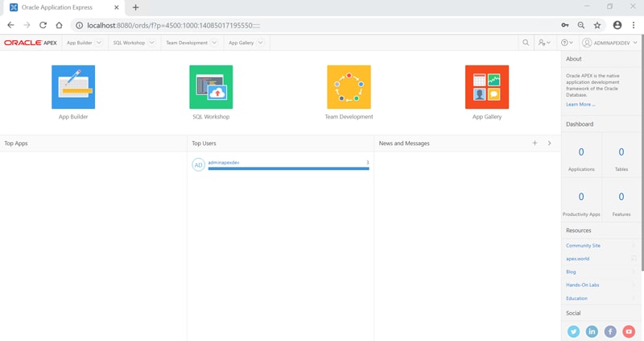Launch Team Development from its tile
This screenshot has height=341, width=644.
click(349, 87)
